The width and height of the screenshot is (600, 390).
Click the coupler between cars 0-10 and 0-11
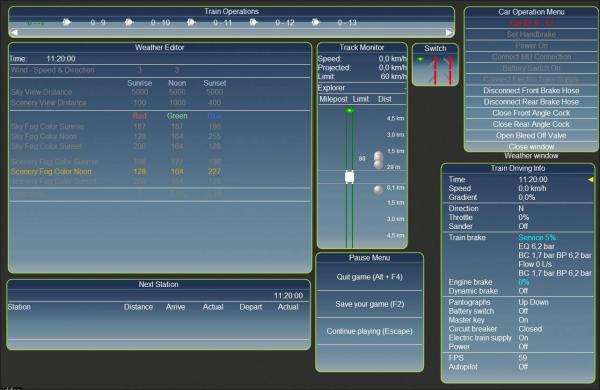(191, 22)
